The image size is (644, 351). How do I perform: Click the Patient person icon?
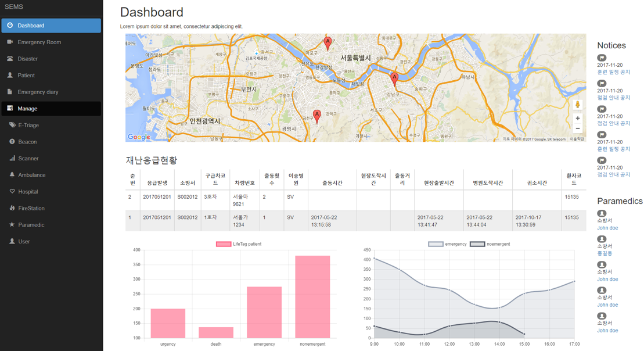pyautogui.click(x=10, y=75)
